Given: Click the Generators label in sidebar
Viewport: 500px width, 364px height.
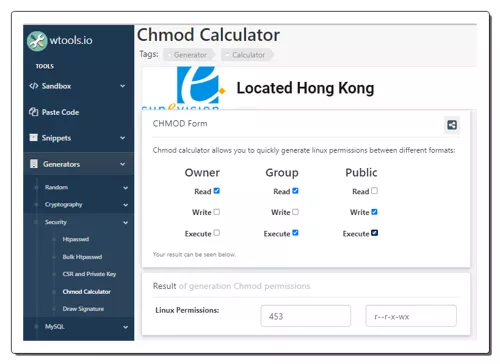Looking at the screenshot, I should [x=61, y=164].
